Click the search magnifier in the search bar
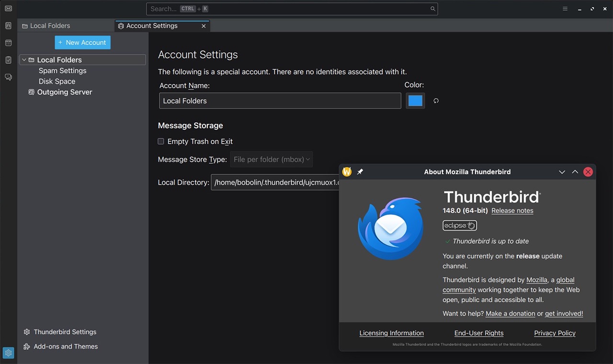This screenshot has height=364, width=613. (x=432, y=9)
